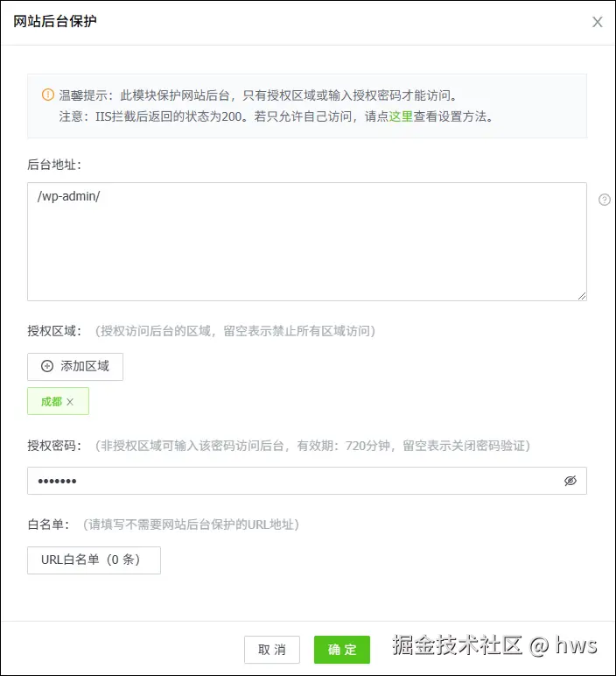
Task: Toggle password visibility eye icon
Action: (570, 481)
